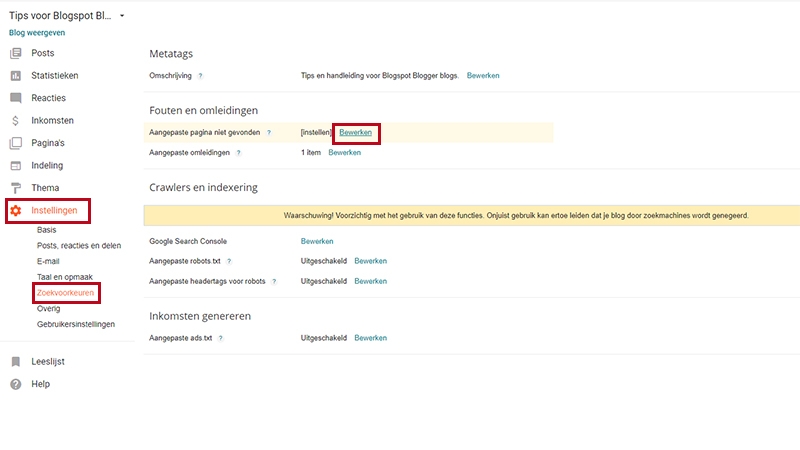Open Gebruikersinstellingen subpage

click(76, 324)
